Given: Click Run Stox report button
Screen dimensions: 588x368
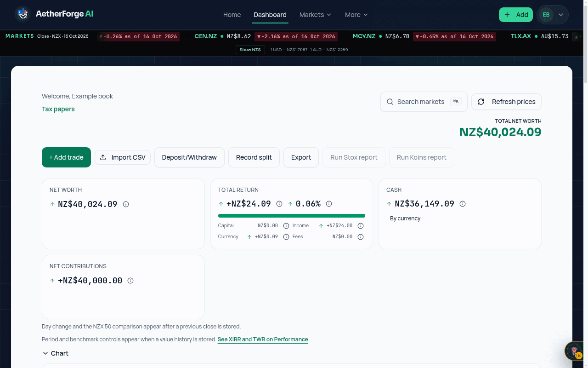Looking at the screenshot, I should (x=354, y=157).
